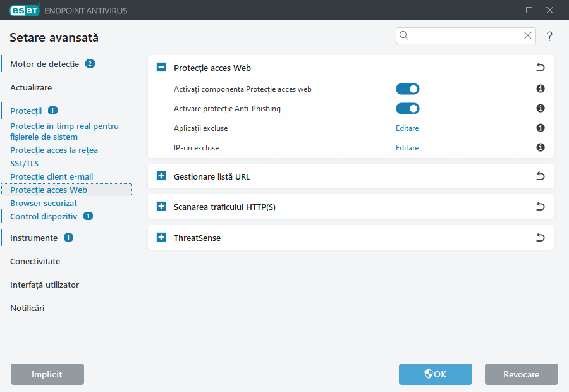Image resolution: width=569 pixels, height=392 pixels.
Task: Clear search field using X icon
Action: [527, 36]
